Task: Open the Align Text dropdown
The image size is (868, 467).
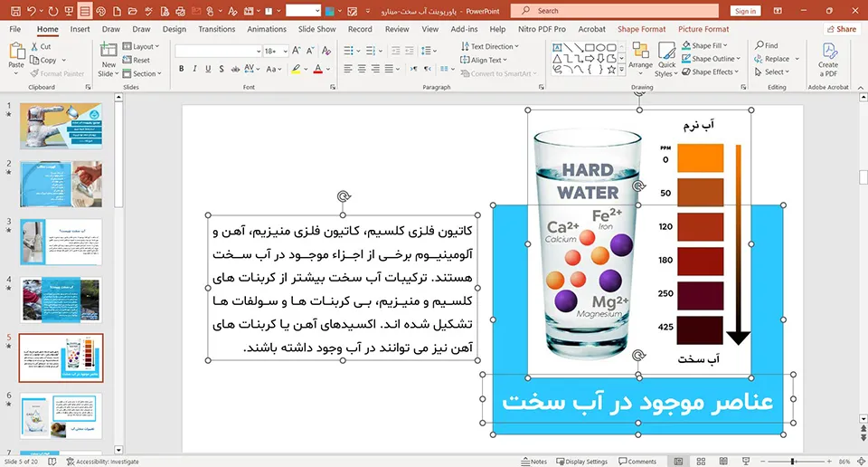Action: (484, 60)
